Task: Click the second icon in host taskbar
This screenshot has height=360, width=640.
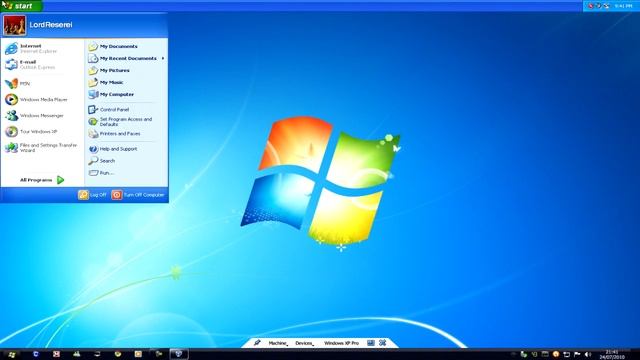Action: coord(36,354)
